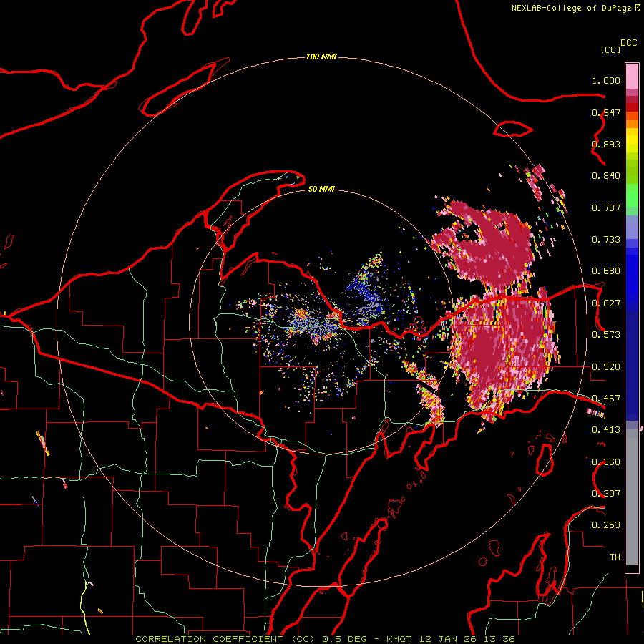Click the 0.253 scale value
The height and width of the screenshot is (644, 644).
pyautogui.click(x=606, y=525)
